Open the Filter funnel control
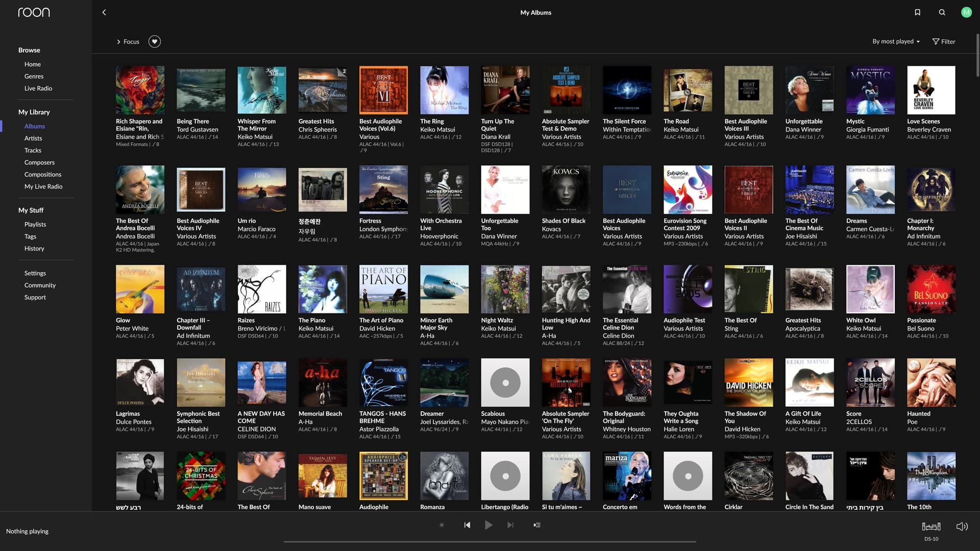 [x=944, y=41]
